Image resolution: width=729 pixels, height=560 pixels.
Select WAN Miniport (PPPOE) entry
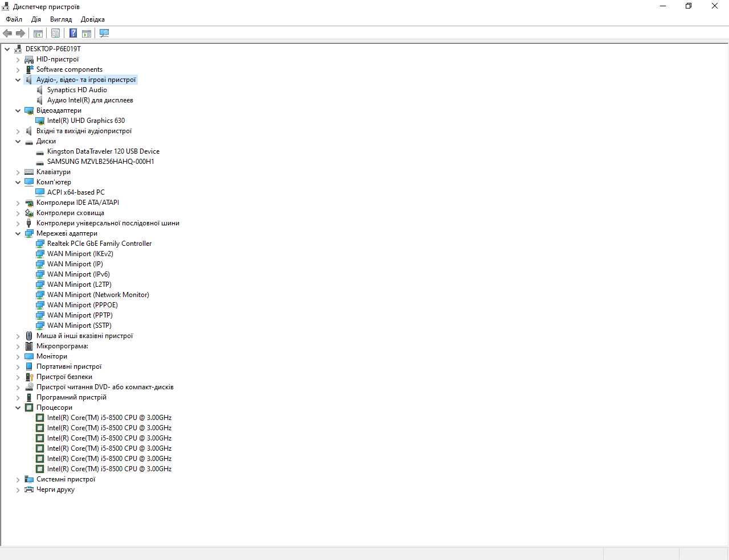(83, 305)
